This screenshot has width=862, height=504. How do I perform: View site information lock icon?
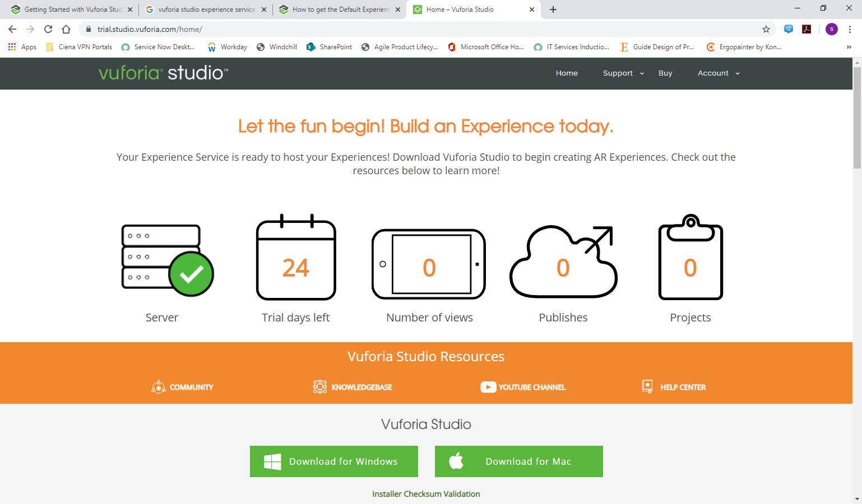pyautogui.click(x=88, y=29)
